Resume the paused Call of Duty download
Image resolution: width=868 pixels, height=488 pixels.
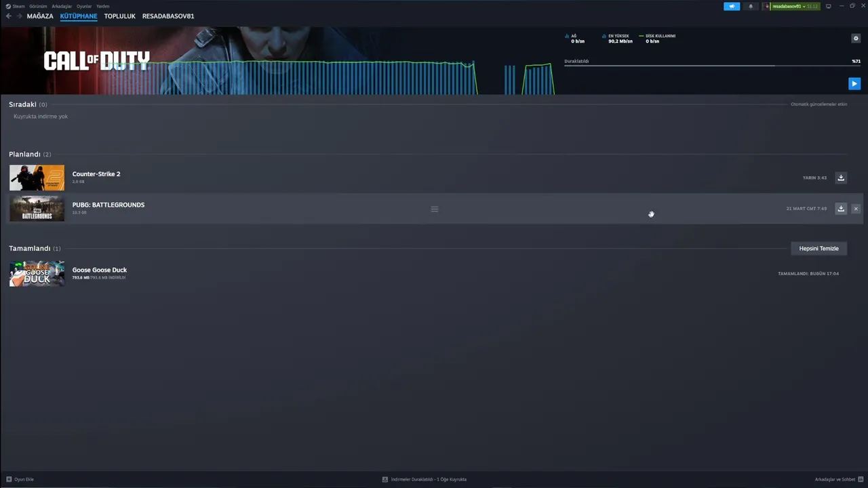click(x=854, y=84)
